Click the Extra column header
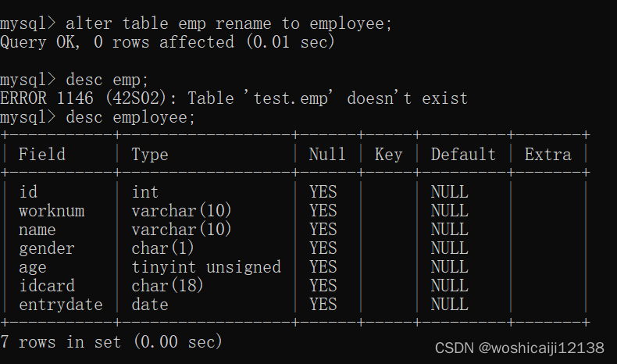The image size is (617, 364). point(547,154)
